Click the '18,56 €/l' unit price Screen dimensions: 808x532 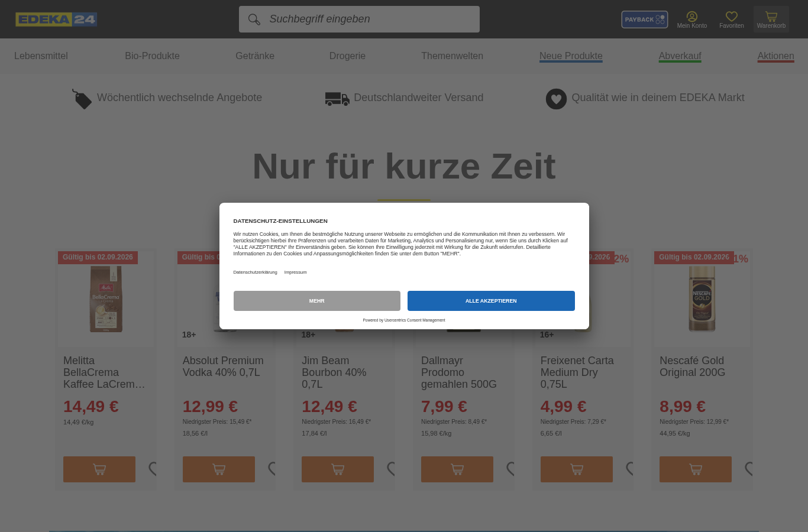(x=195, y=433)
